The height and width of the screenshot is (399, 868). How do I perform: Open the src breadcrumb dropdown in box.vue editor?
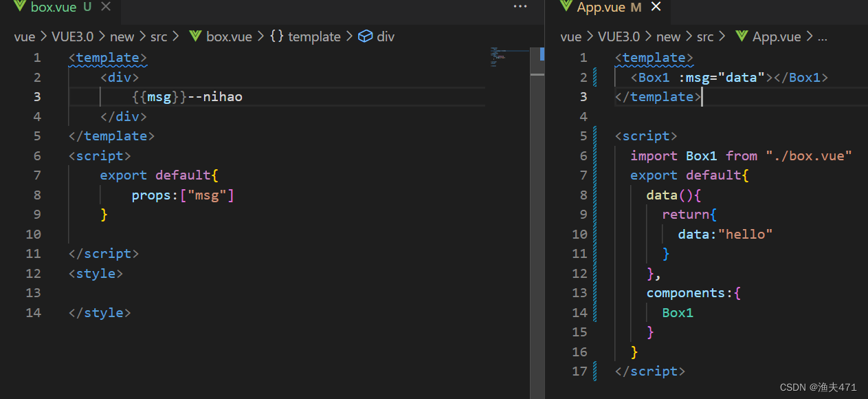click(x=159, y=36)
